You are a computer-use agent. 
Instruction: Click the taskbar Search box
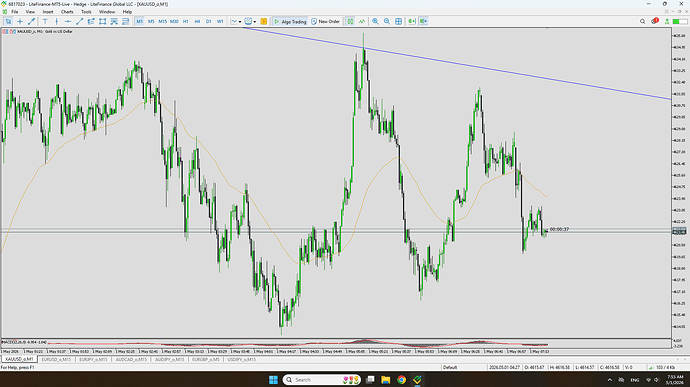pos(322,380)
